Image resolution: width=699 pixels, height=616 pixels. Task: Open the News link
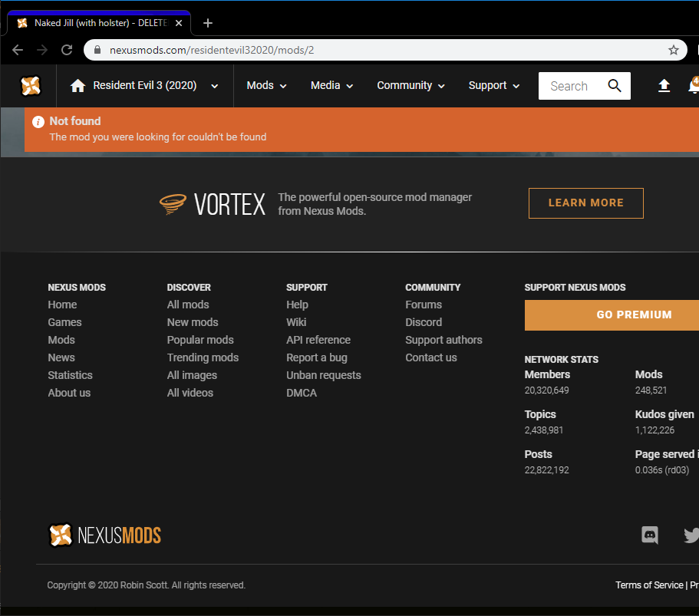61,357
